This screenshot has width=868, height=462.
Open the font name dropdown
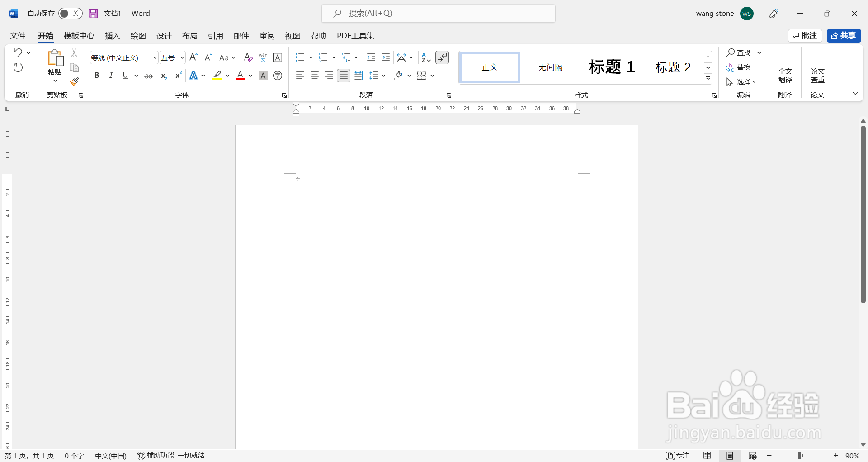(x=155, y=57)
